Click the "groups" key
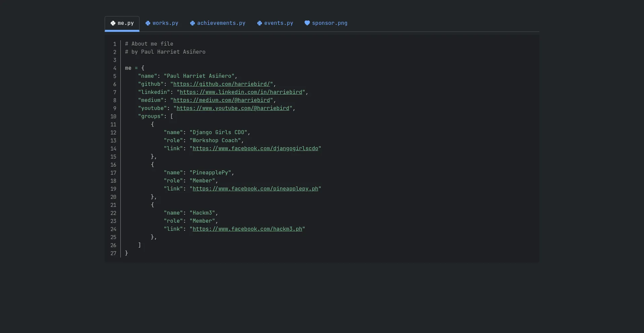 pos(151,116)
